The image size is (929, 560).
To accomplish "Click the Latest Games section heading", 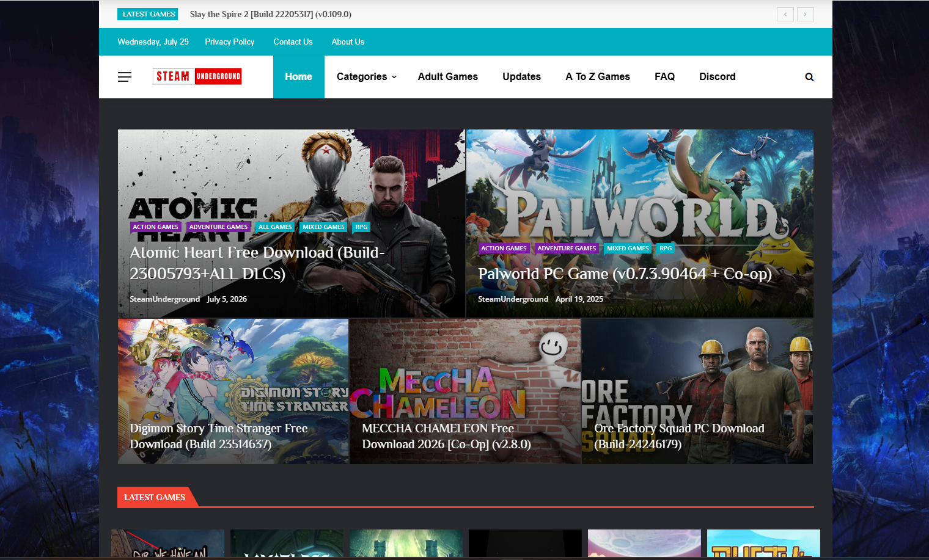I will (155, 497).
